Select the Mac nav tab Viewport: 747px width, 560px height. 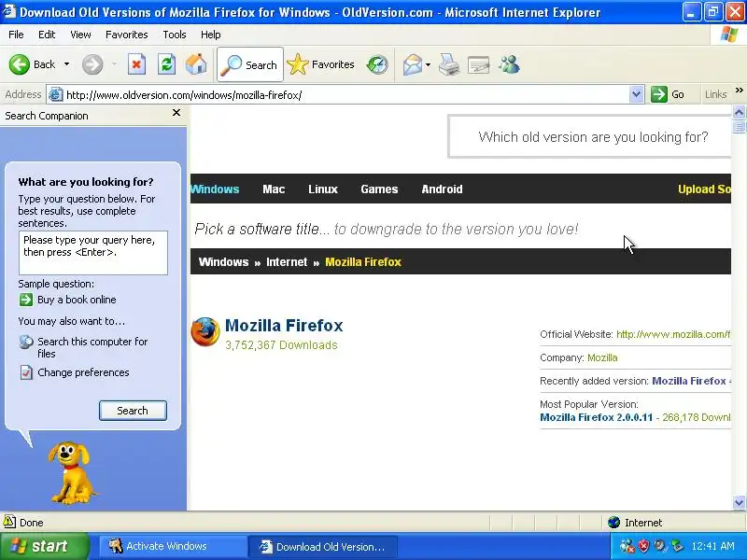[274, 189]
